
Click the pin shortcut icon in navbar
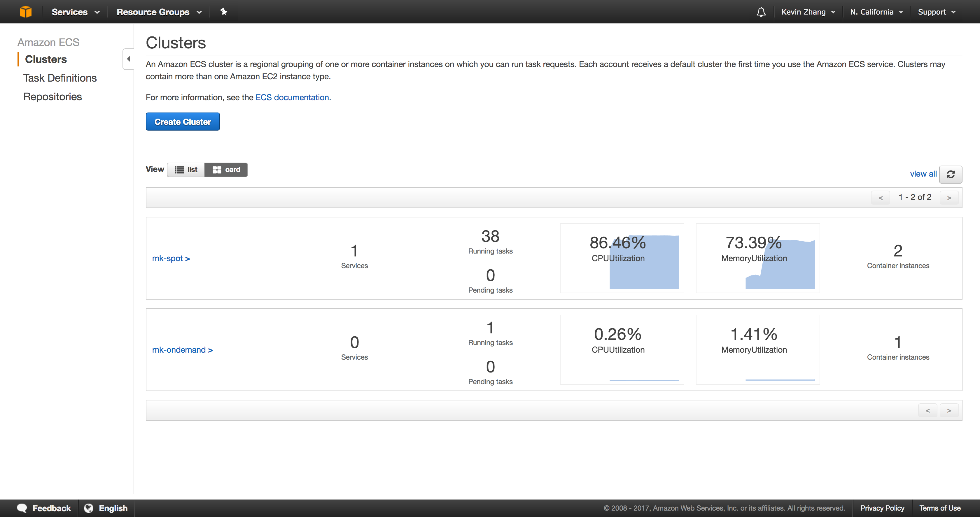point(224,12)
